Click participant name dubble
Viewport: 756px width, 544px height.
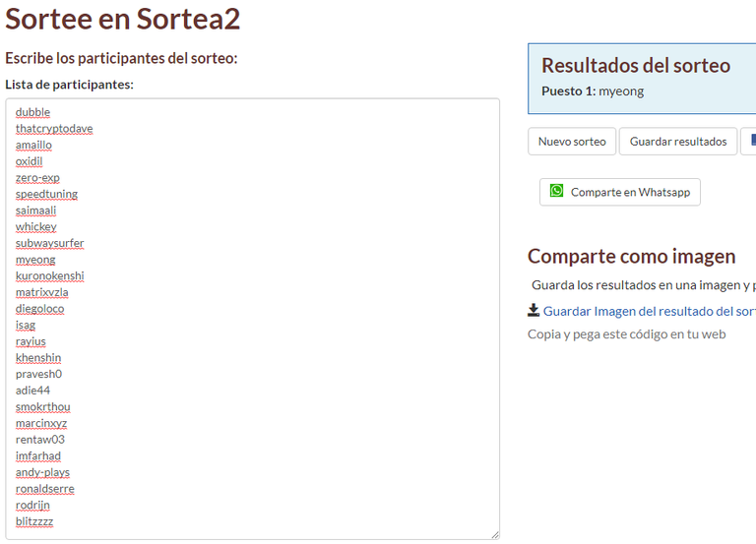click(x=32, y=112)
